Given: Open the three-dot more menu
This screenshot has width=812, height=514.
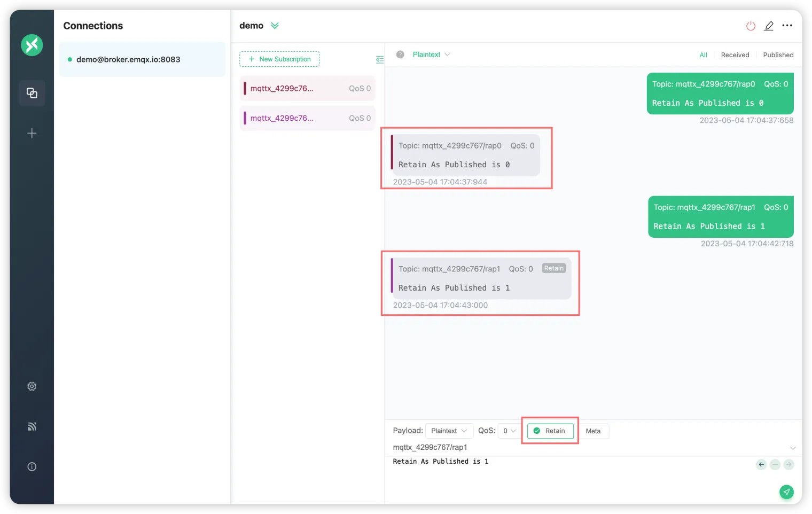Looking at the screenshot, I should pos(787,26).
